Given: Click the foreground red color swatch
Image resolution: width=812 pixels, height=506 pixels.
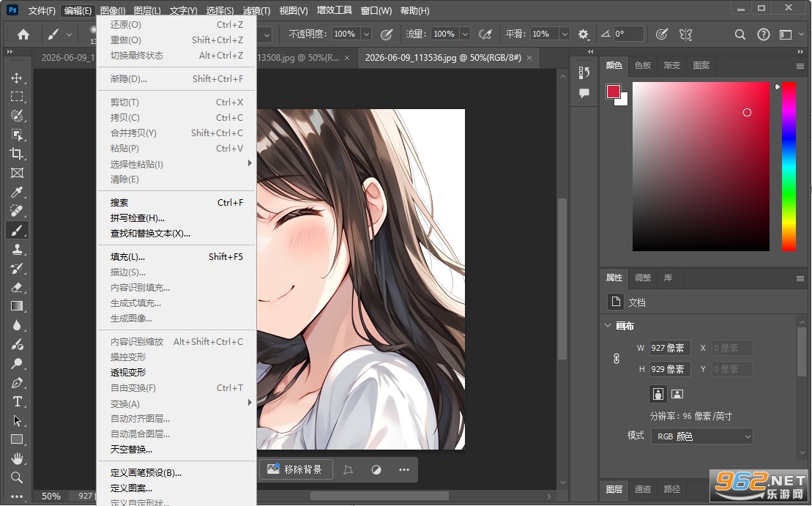Looking at the screenshot, I should point(614,92).
